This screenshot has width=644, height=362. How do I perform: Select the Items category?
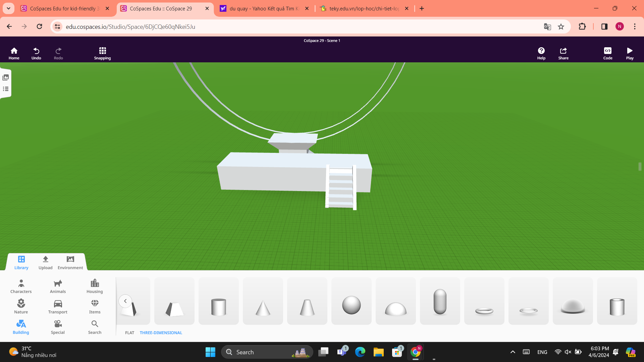(95, 307)
